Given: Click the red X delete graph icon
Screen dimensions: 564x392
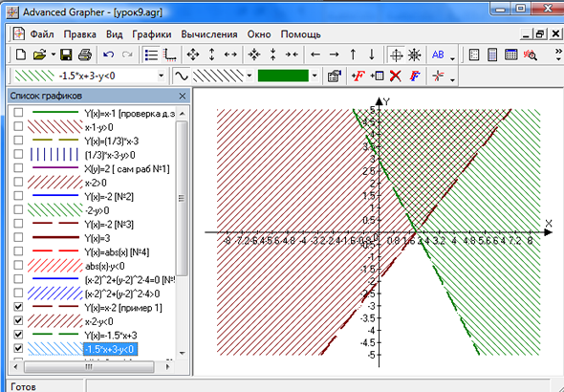Looking at the screenshot, I should pyautogui.click(x=396, y=76).
